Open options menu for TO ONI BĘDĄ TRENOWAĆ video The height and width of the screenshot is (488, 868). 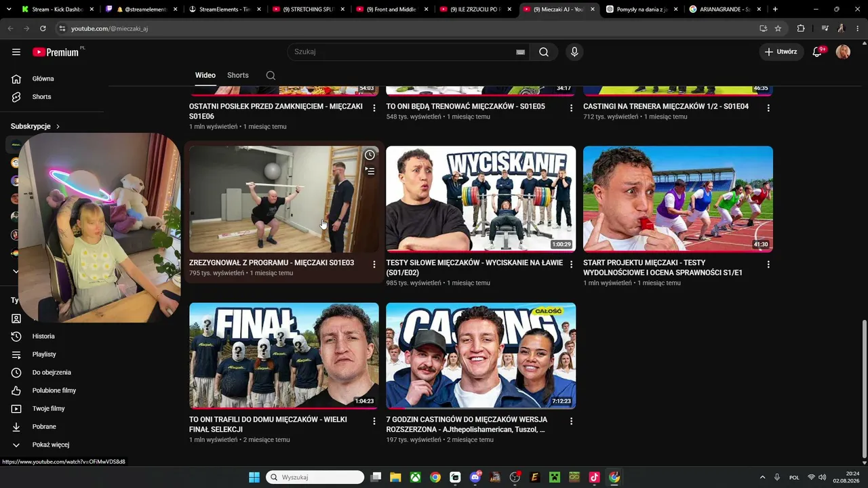(x=571, y=108)
